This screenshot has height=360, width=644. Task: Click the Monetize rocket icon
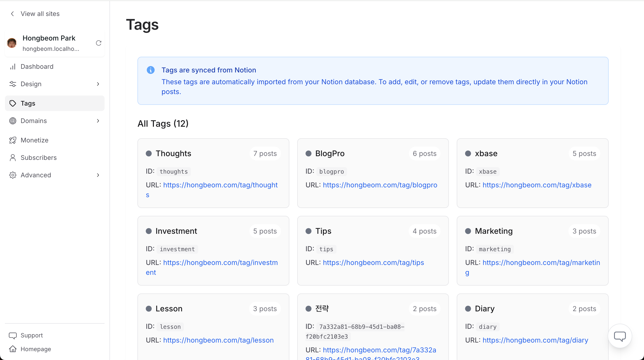(x=13, y=140)
